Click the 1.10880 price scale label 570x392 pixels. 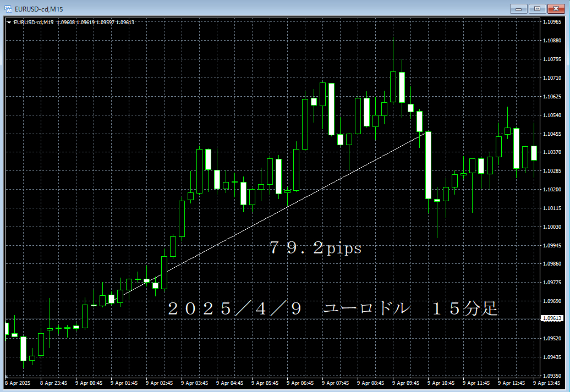[x=552, y=40]
